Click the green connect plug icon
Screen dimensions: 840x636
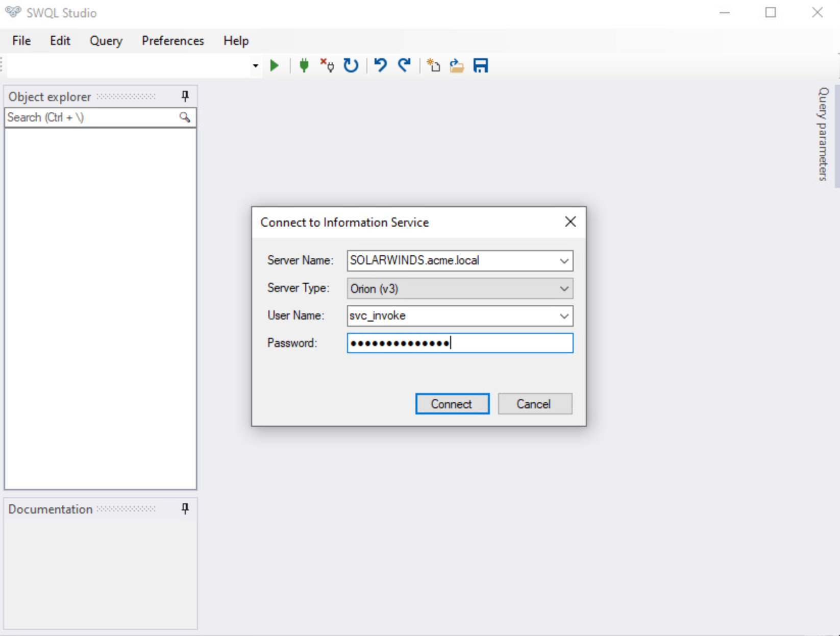pos(304,65)
